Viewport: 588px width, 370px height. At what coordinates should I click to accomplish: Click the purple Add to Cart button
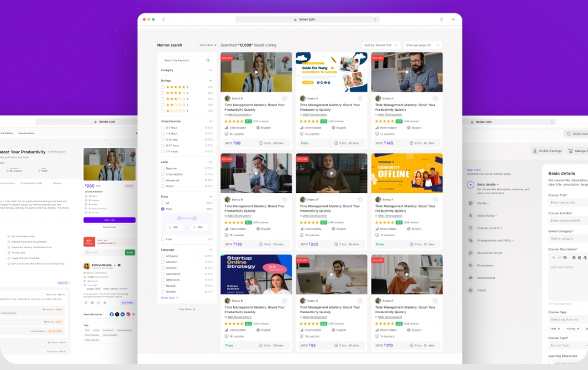[x=109, y=220]
